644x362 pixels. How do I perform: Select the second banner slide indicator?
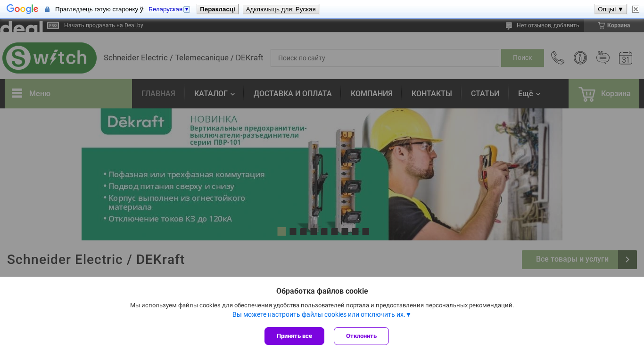(293, 231)
